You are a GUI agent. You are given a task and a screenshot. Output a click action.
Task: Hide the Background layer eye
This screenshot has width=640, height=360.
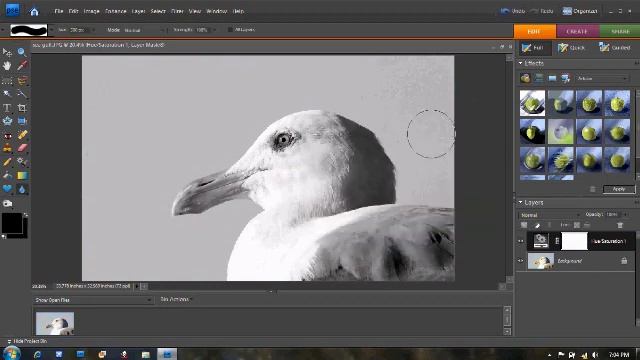[521, 260]
